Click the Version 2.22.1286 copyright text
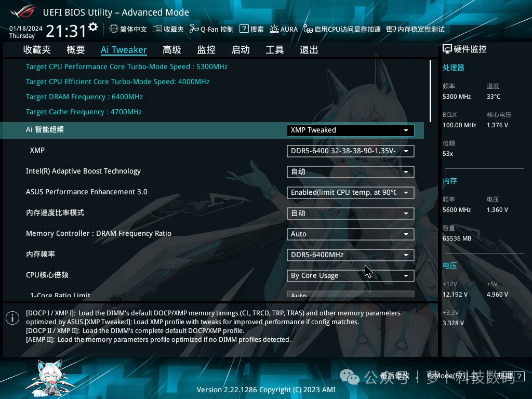 [x=266, y=390]
